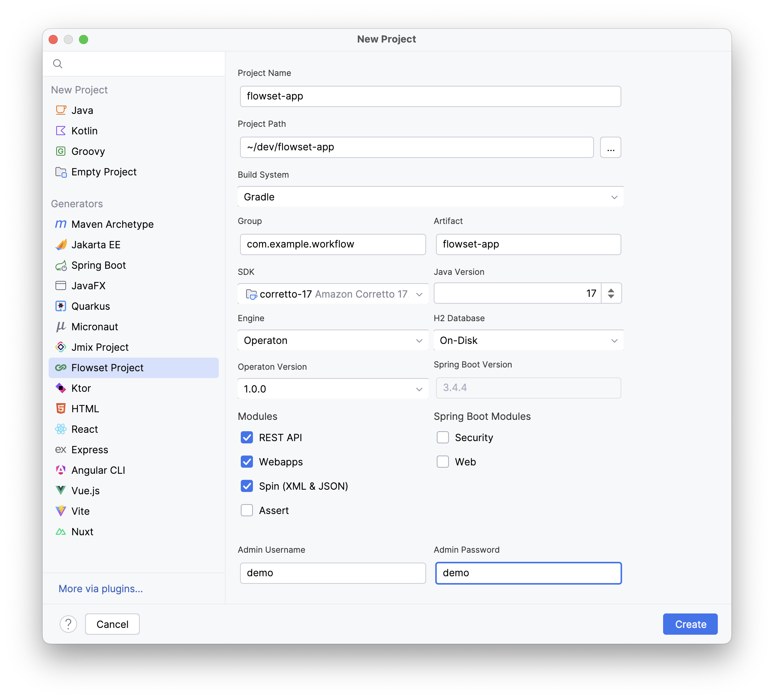Open the Build System dropdown
Image resolution: width=774 pixels, height=700 pixels.
pyautogui.click(x=430, y=197)
